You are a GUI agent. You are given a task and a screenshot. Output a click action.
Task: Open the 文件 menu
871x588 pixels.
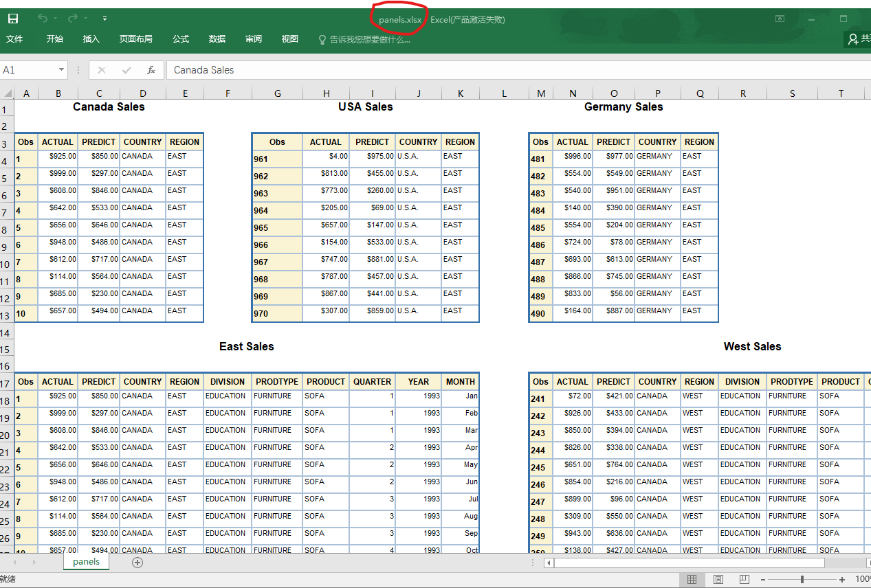(15, 39)
